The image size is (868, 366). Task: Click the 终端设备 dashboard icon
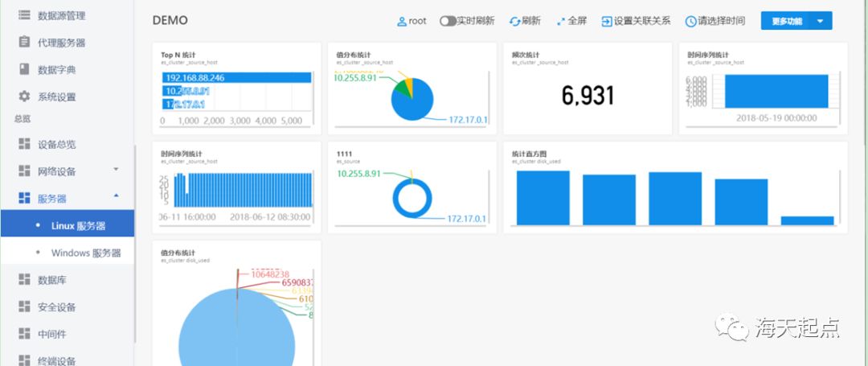[x=24, y=360]
